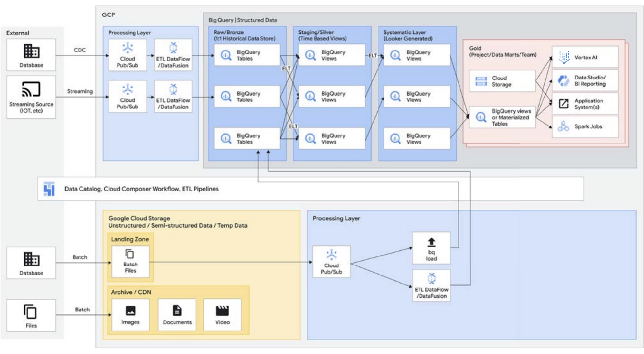Click the Vertex AI icon
This screenshot has height=354, width=644.
click(x=564, y=57)
